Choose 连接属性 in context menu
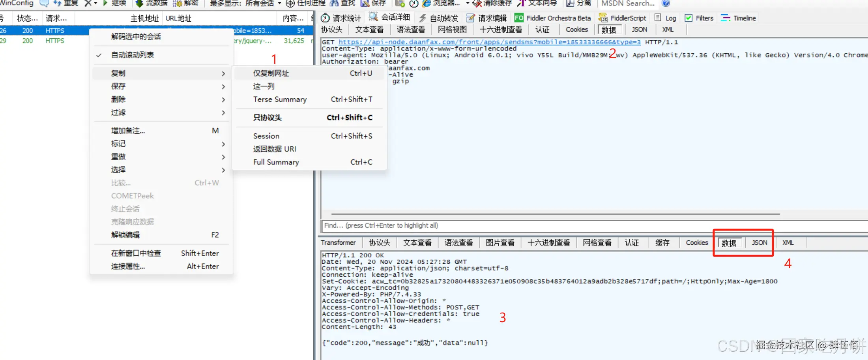This screenshot has width=868, height=360. 161,266
